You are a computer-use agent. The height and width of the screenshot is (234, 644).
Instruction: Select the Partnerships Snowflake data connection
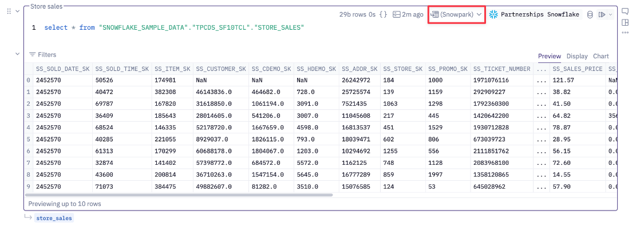click(x=534, y=14)
